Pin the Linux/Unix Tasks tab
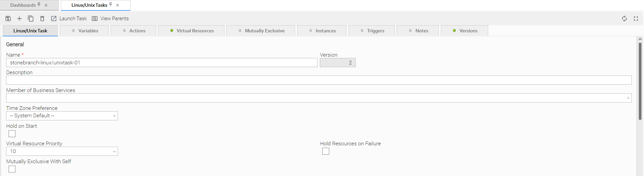Image resolution: width=644 pixels, height=176 pixels. [111, 5]
